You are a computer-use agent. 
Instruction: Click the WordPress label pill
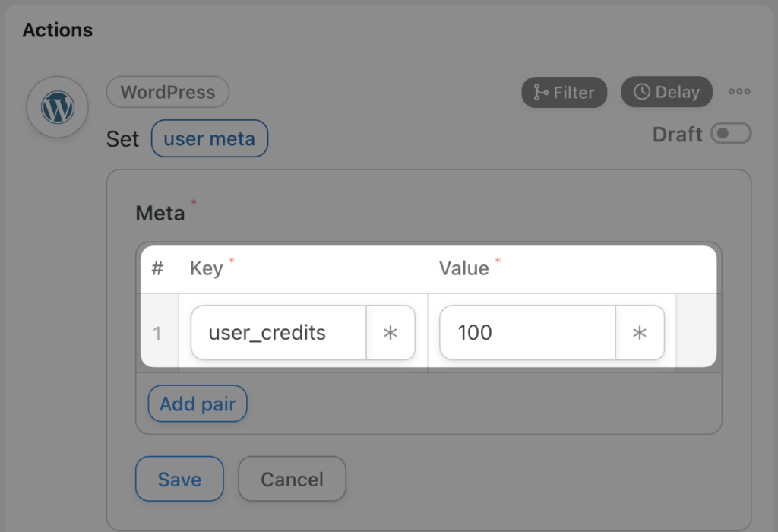pyautogui.click(x=167, y=92)
